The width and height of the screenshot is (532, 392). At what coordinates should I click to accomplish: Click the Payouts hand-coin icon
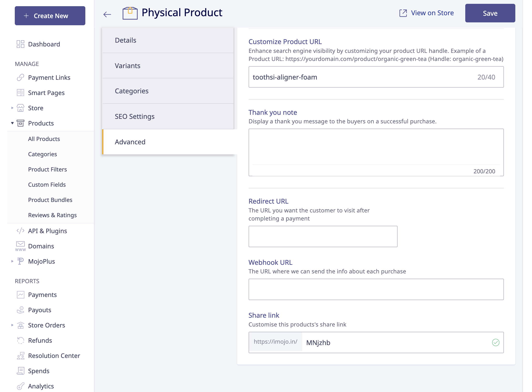pyautogui.click(x=20, y=310)
